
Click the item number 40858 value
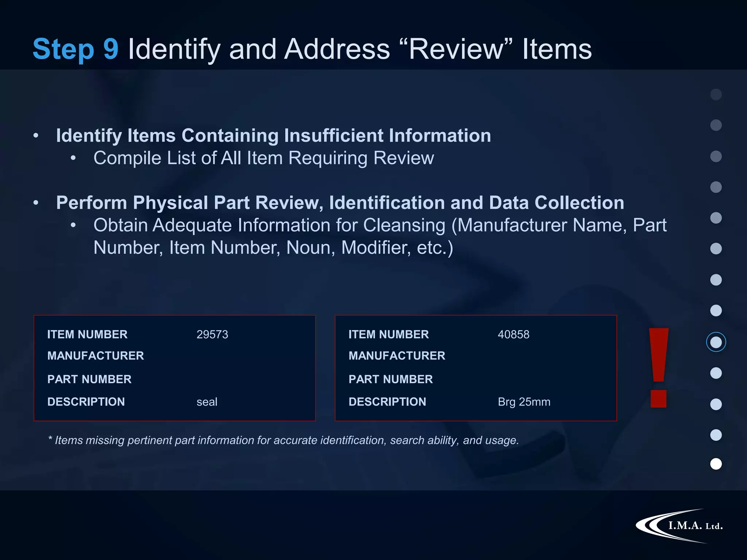(x=513, y=334)
